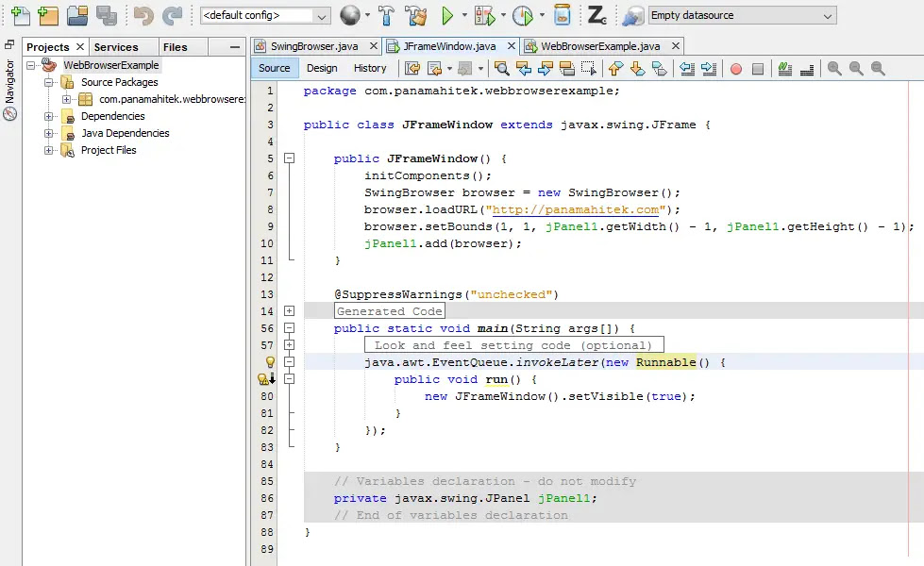Toggle Highlight Search icon
Screen dimensions: 924x566
567,68
